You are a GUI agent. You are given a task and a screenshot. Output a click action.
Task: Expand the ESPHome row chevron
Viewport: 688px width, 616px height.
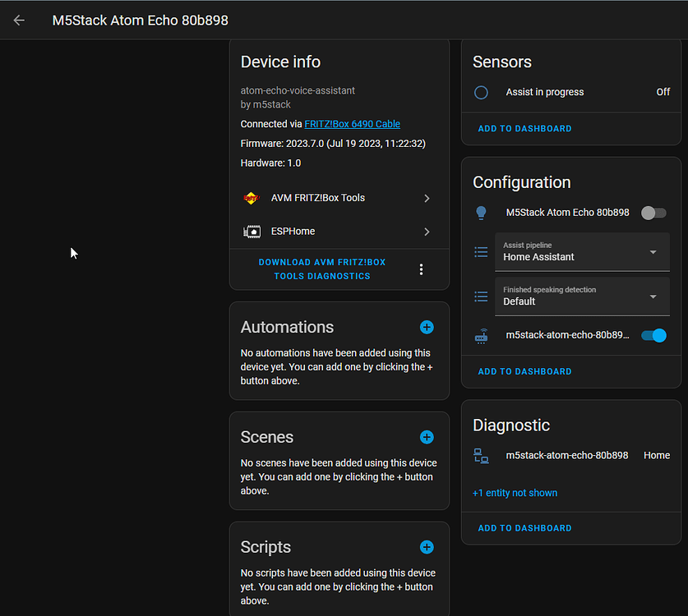[x=427, y=232]
